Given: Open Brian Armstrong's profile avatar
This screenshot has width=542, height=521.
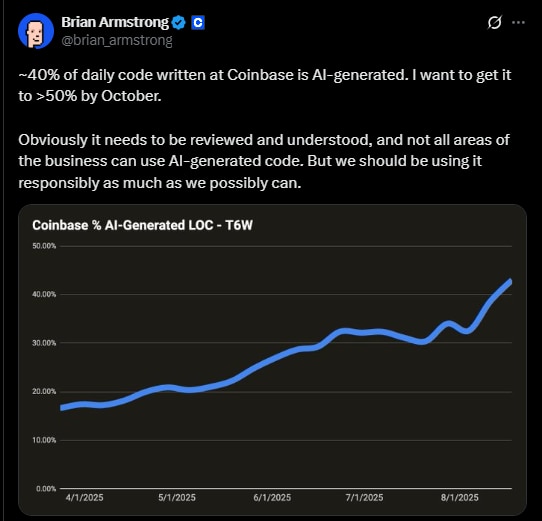Looking at the screenshot, I should 36,31.
